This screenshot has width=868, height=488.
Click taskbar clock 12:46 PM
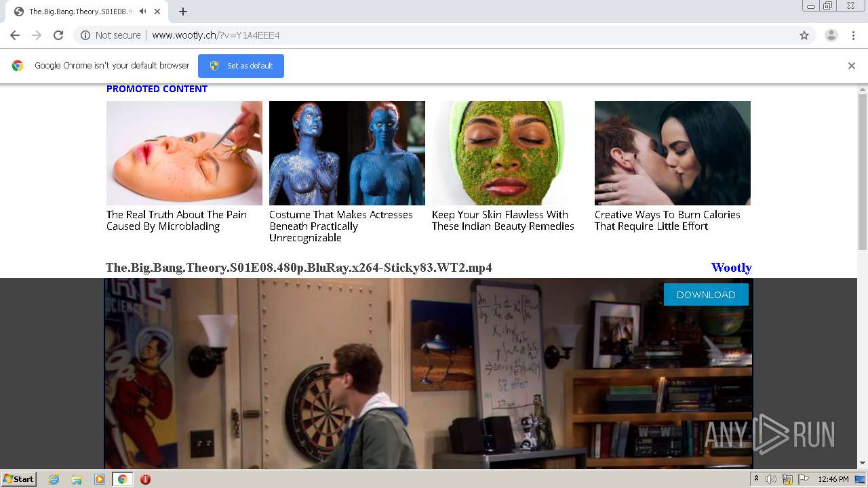tap(833, 479)
